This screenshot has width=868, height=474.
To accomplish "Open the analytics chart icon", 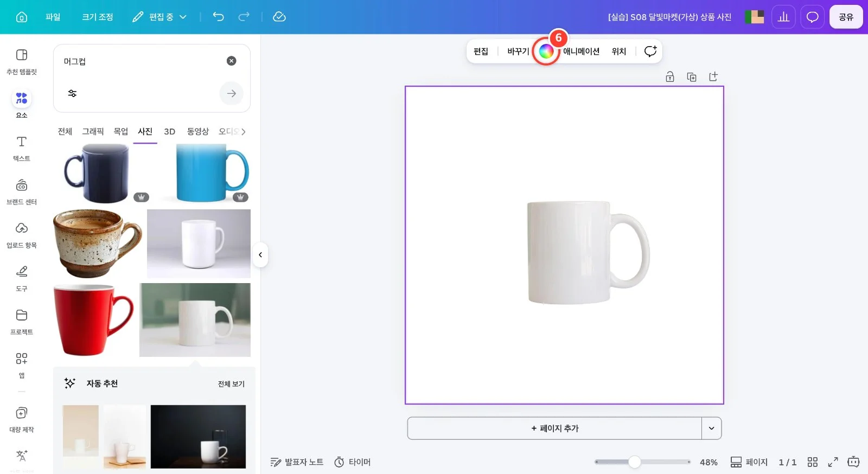I will pos(783,17).
